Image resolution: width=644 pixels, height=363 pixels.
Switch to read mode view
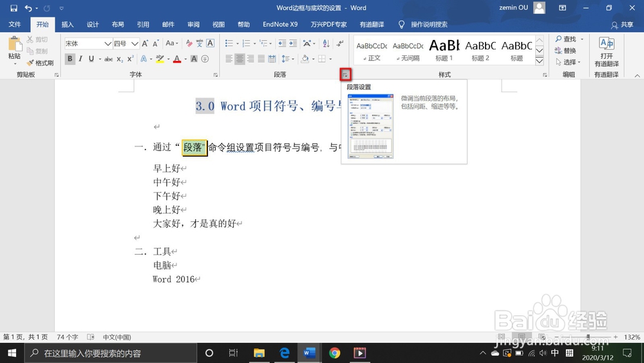[x=502, y=337]
